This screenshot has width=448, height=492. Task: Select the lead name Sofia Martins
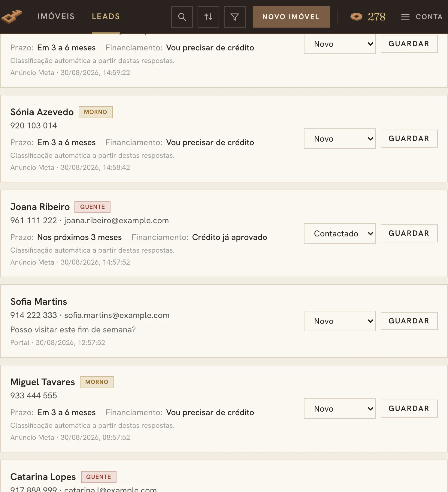[39, 302]
